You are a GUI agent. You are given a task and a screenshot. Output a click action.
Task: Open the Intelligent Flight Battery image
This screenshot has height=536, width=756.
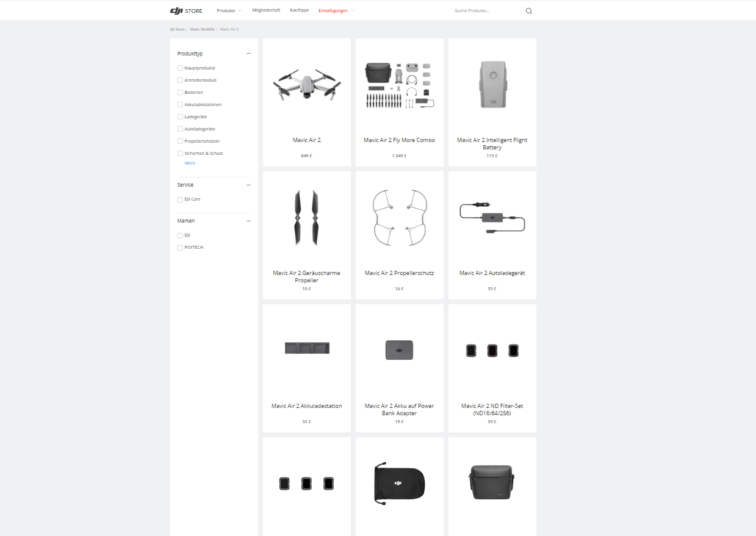tap(492, 84)
